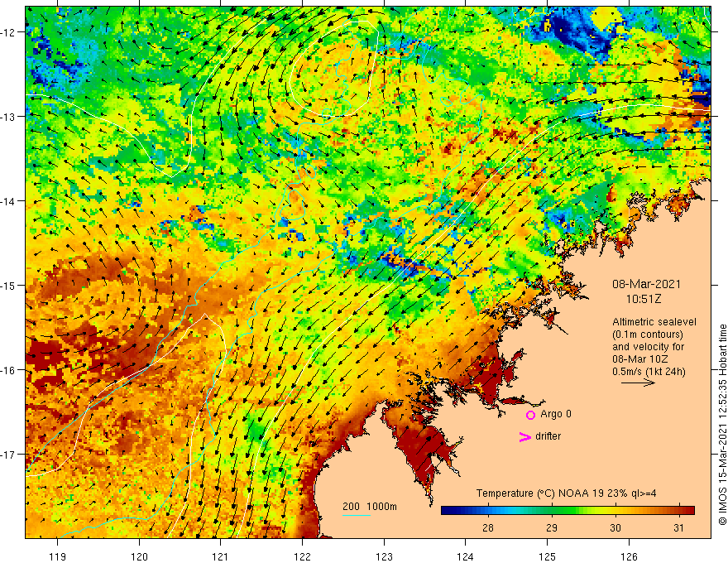
Task: Click the longitude label 119
Action: (58, 556)
